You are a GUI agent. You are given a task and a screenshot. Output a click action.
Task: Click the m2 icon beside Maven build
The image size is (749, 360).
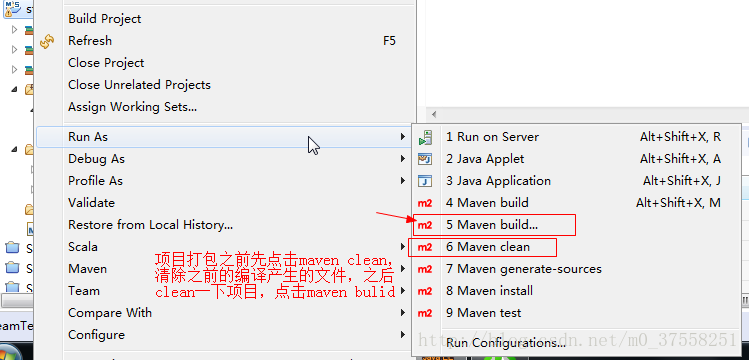[425, 203]
